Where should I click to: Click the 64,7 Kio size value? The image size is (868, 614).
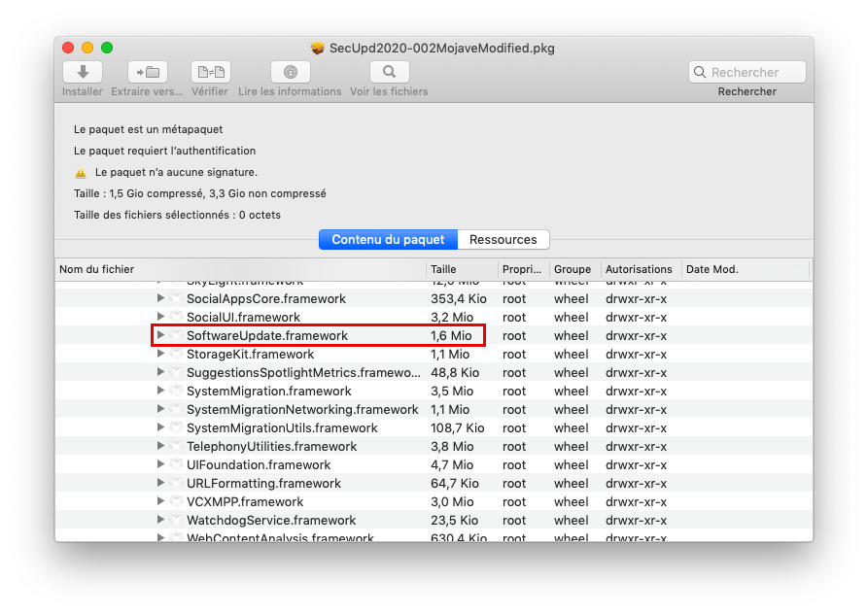[455, 484]
